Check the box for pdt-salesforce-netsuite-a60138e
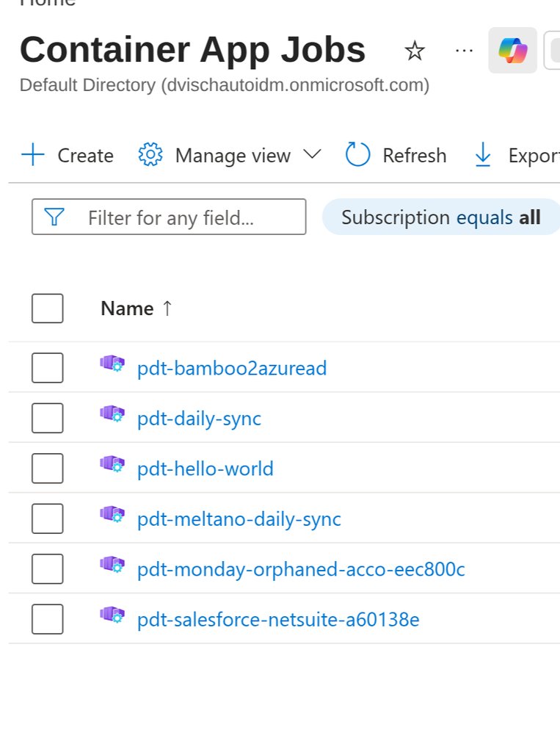 [x=48, y=620]
